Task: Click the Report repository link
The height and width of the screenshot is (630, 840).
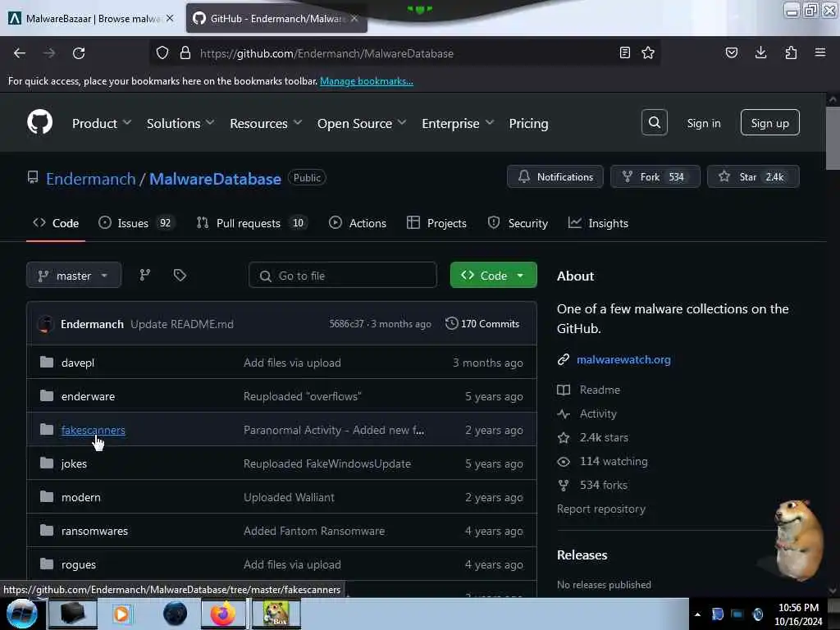Action: pyautogui.click(x=601, y=509)
